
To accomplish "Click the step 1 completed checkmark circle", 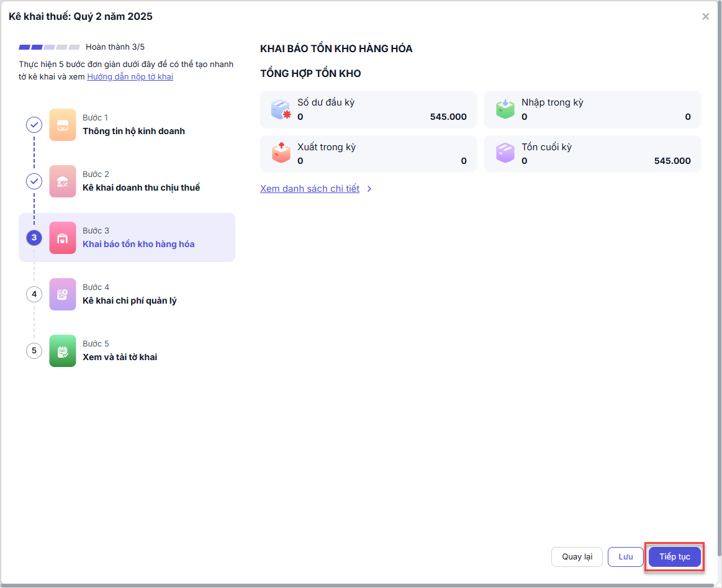I will click(x=34, y=125).
